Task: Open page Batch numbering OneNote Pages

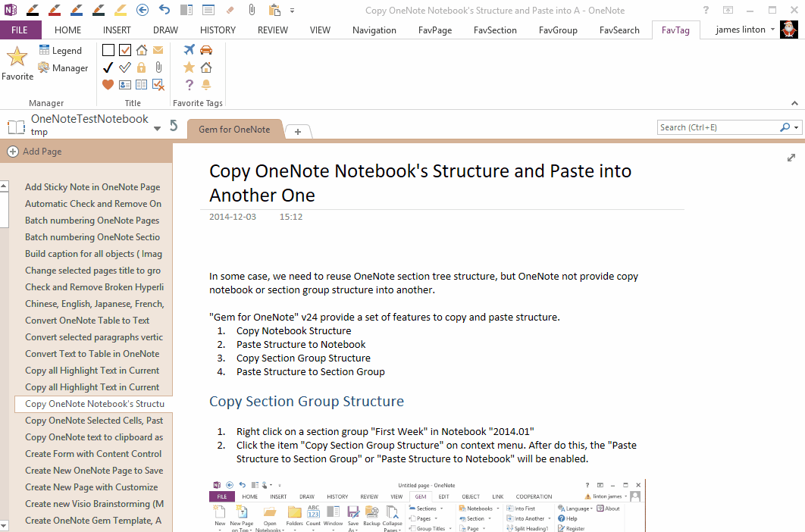Action: pyautogui.click(x=92, y=221)
